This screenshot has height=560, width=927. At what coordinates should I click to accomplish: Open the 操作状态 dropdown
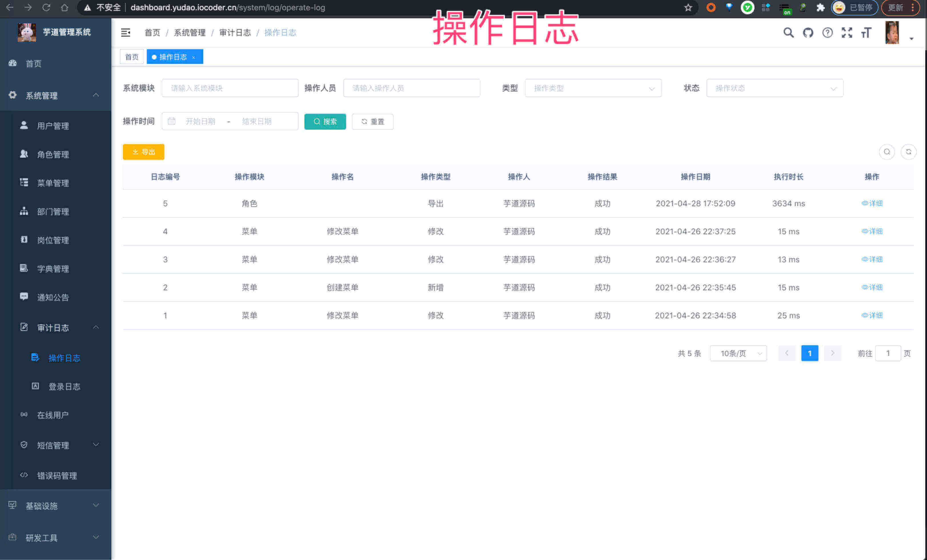(774, 88)
